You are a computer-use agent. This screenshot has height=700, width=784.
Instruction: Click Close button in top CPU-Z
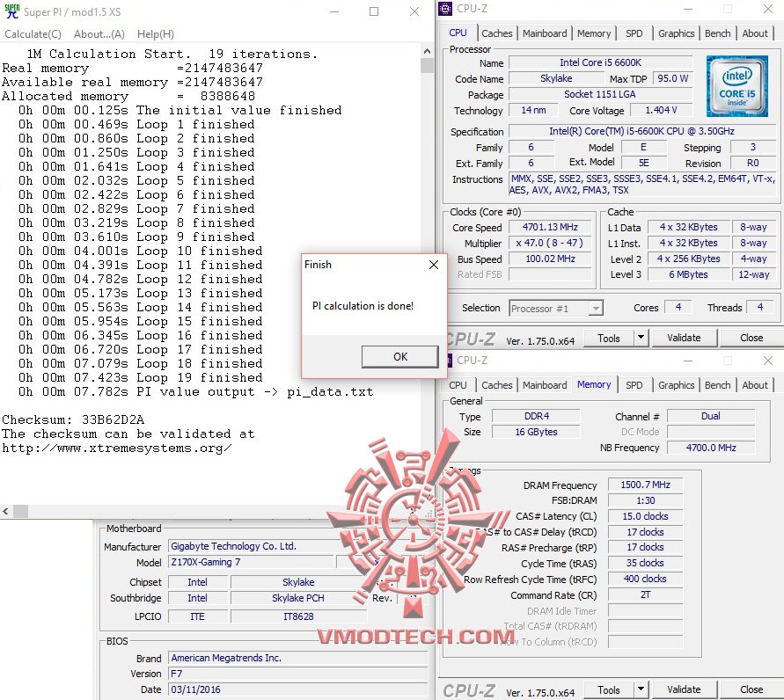(751, 339)
